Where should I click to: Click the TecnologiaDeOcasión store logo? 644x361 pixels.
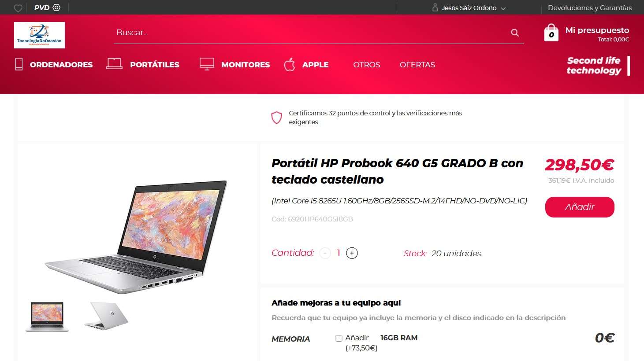click(39, 35)
